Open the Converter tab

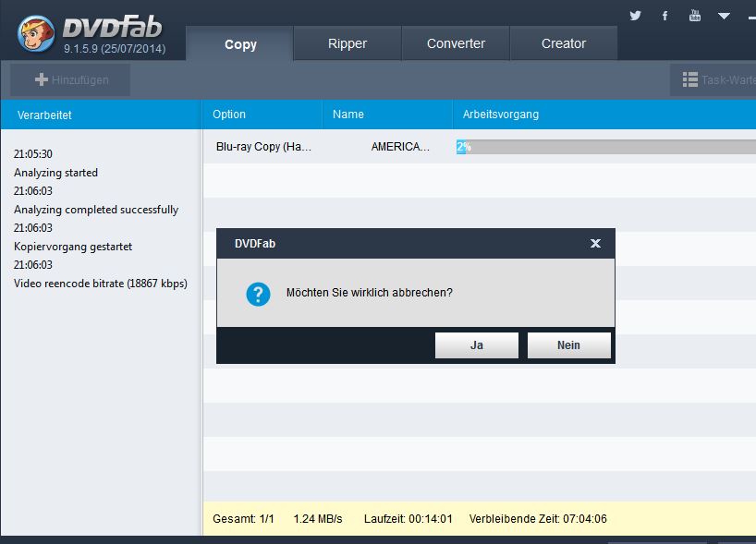[x=456, y=43]
